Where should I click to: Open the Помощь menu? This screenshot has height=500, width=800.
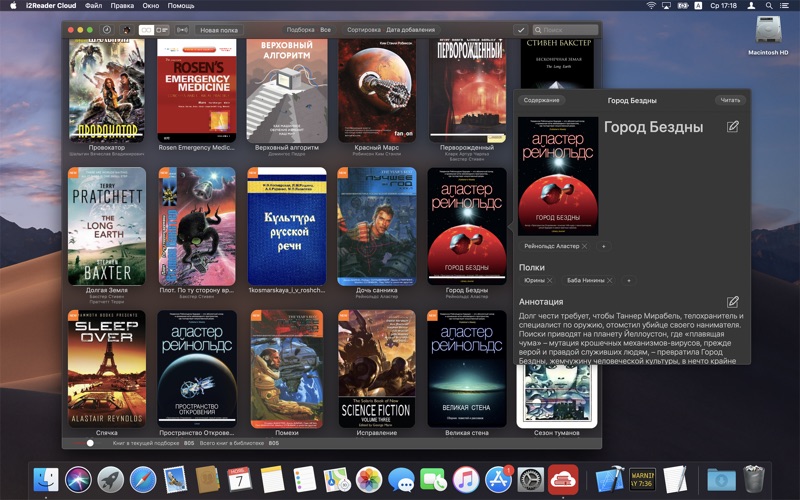pos(181,6)
